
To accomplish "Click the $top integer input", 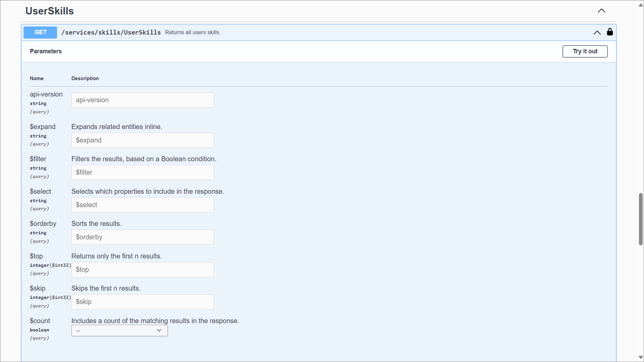I will click(143, 270).
